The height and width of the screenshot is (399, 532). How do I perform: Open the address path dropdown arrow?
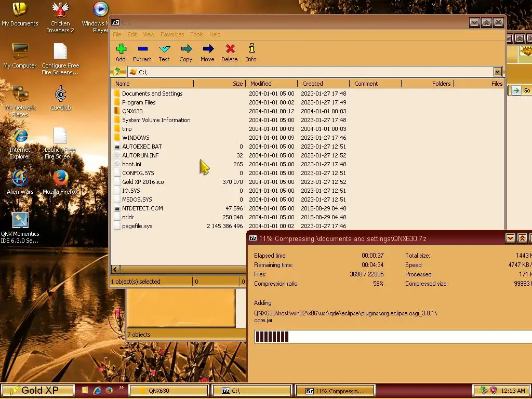pyautogui.click(x=497, y=72)
